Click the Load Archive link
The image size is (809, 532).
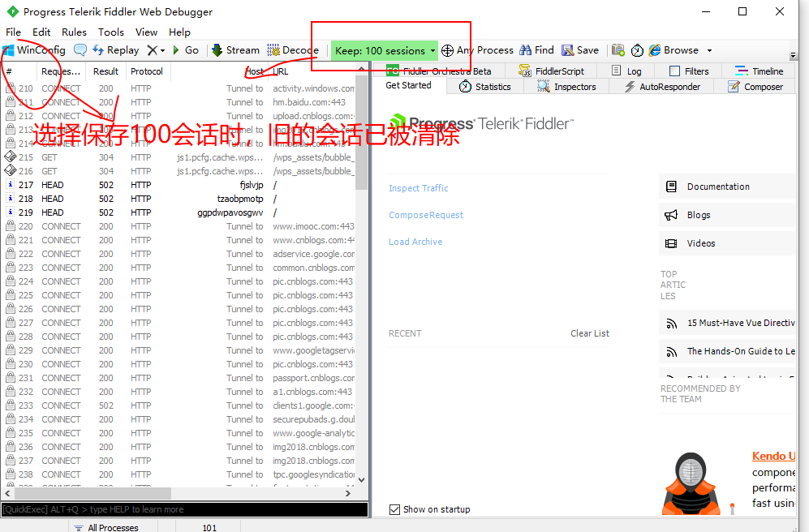415,242
